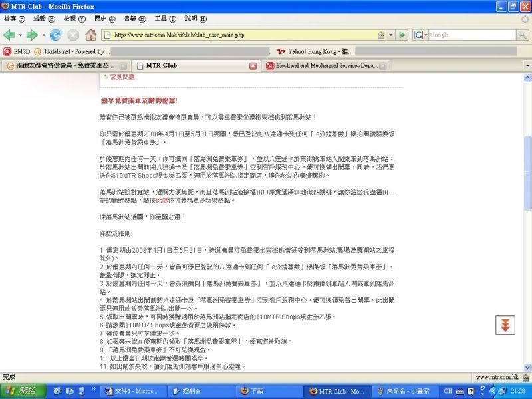Image resolution: width=532 pixels, height=399 pixels.
Task: Switch to 未命名 - 小畫家 taskbar item
Action: pyautogui.click(x=405, y=391)
